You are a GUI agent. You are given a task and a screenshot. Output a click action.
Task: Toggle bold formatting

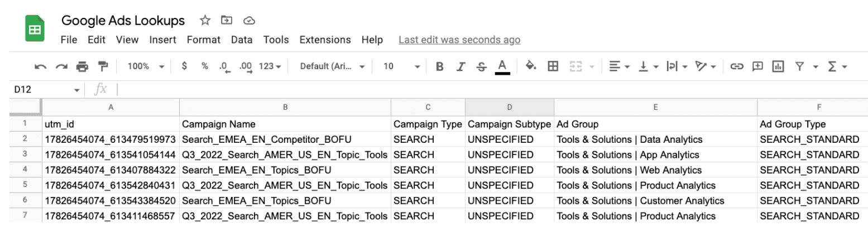[439, 66]
